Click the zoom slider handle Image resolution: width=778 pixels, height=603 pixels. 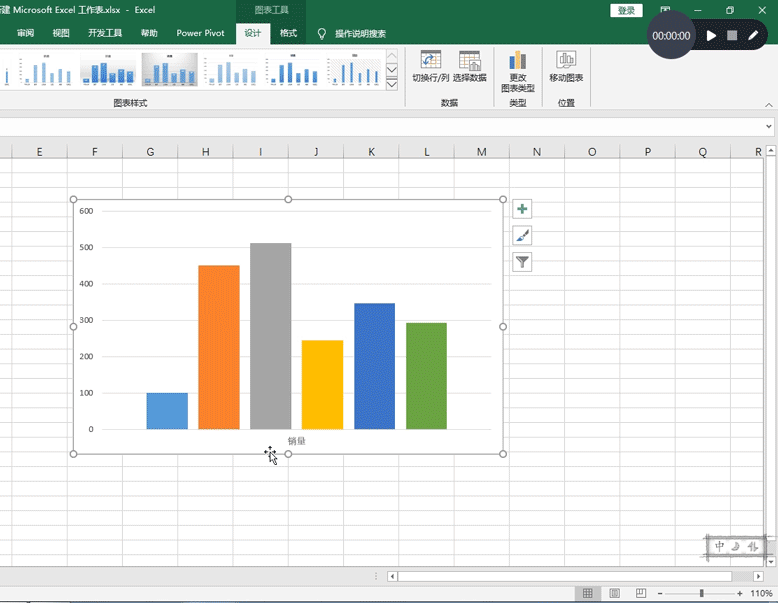coord(701,594)
